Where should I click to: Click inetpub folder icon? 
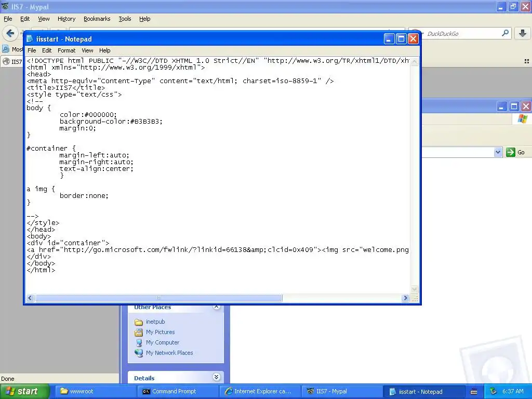coord(138,322)
